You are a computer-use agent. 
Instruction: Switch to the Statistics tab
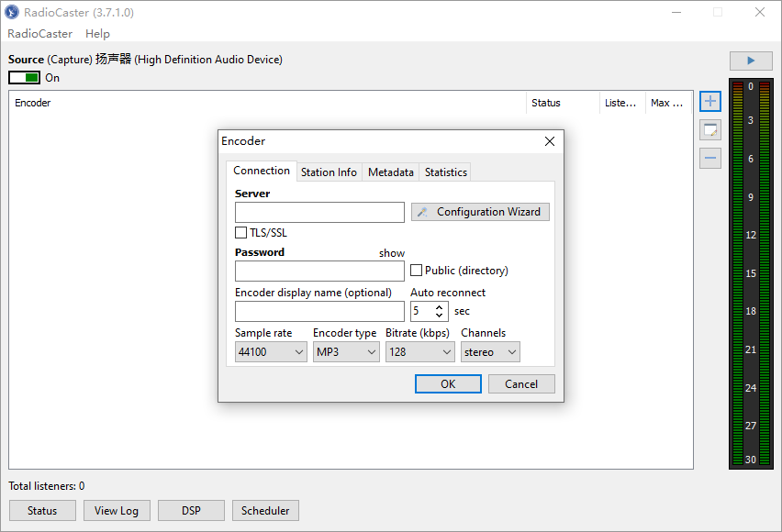(x=446, y=172)
